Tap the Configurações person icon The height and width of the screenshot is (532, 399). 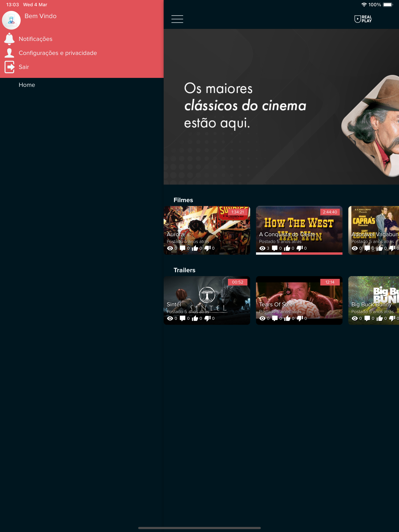point(9,53)
